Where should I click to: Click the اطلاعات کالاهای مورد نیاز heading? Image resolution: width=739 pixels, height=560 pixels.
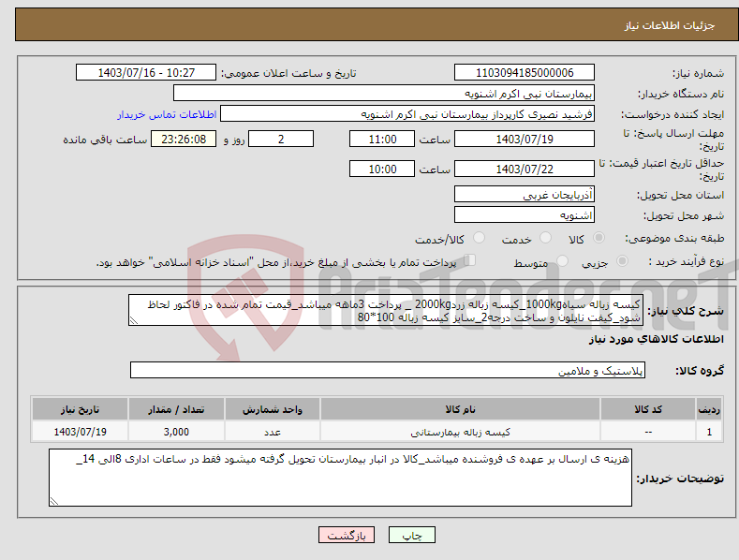point(656,339)
